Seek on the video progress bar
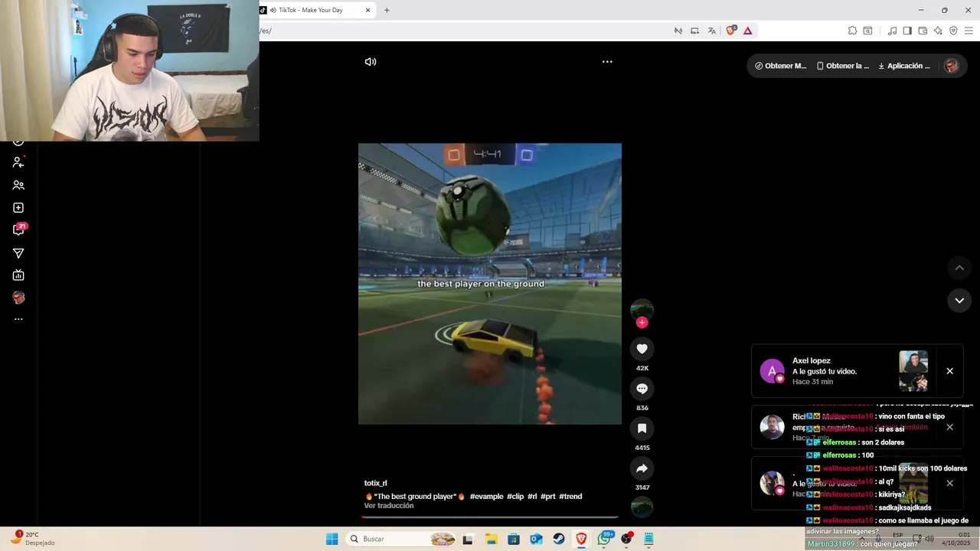The width and height of the screenshot is (980, 551). [490, 517]
